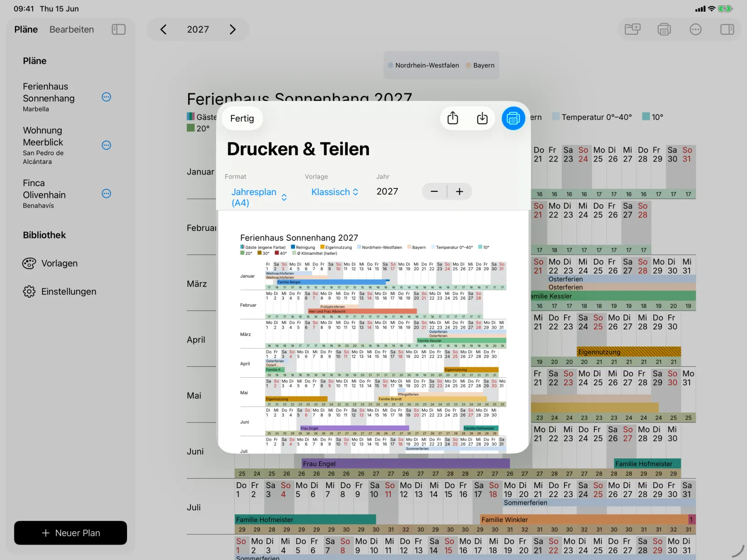Click the 10° legend color swatch

646,117
